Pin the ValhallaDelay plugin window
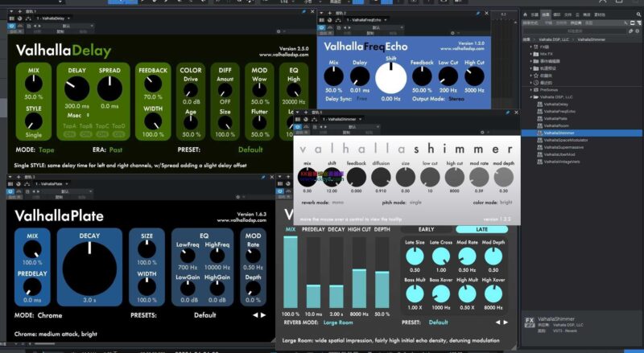Screen dimensions: 644x353 click(x=304, y=11)
